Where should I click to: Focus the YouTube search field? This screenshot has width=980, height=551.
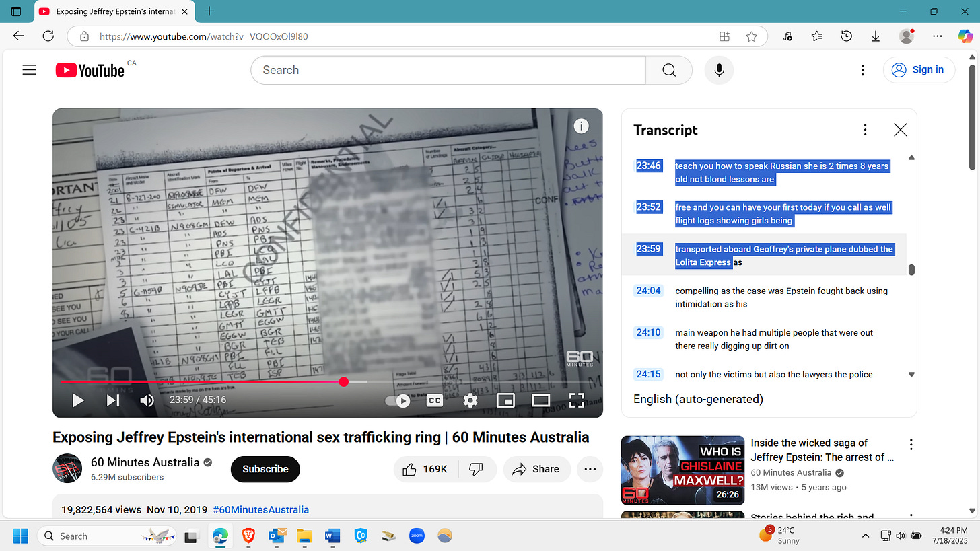point(448,70)
